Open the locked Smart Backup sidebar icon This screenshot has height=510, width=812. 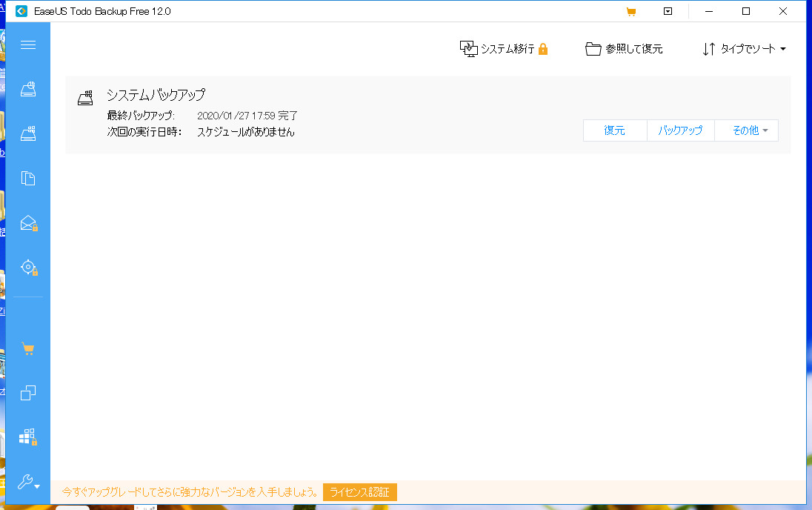click(28, 268)
